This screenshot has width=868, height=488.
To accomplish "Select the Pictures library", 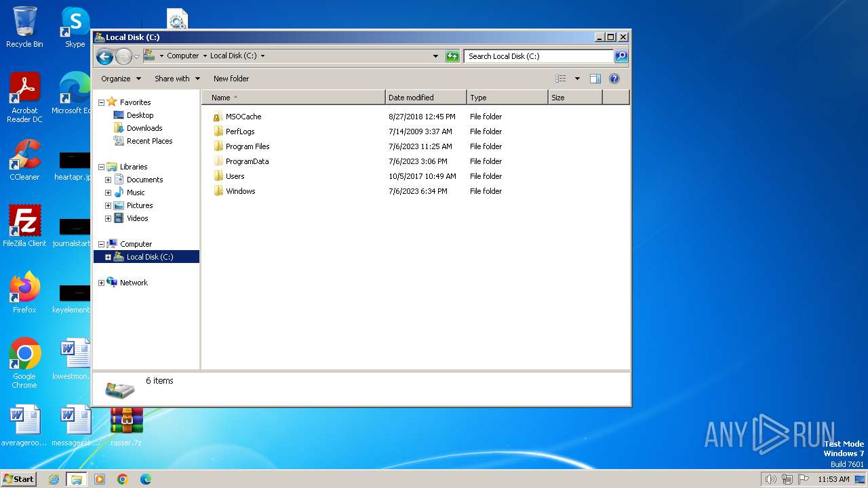I will tap(133, 205).
